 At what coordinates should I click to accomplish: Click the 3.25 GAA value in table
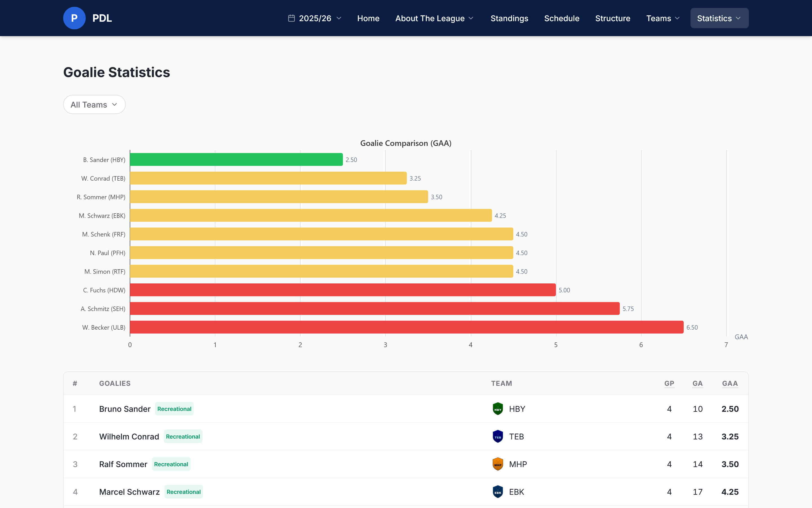point(730,436)
